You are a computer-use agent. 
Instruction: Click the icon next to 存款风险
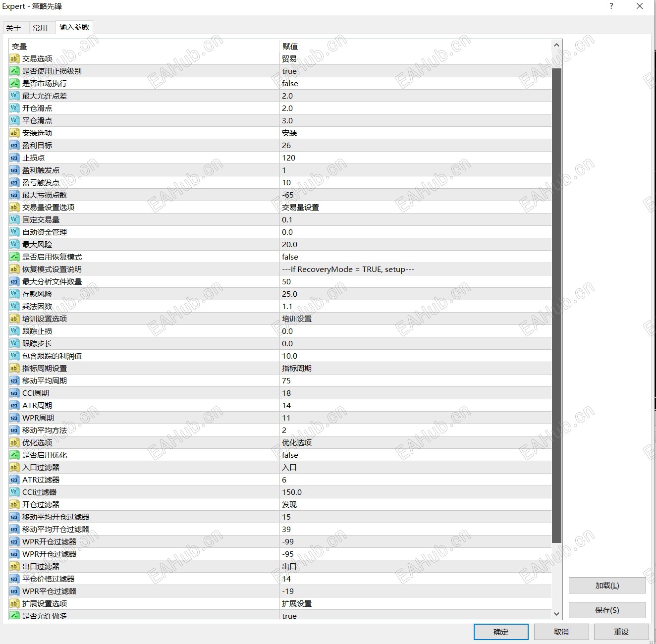tap(14, 294)
